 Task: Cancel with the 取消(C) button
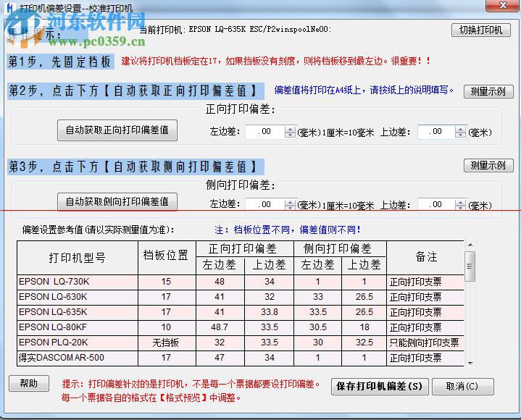coord(462,387)
